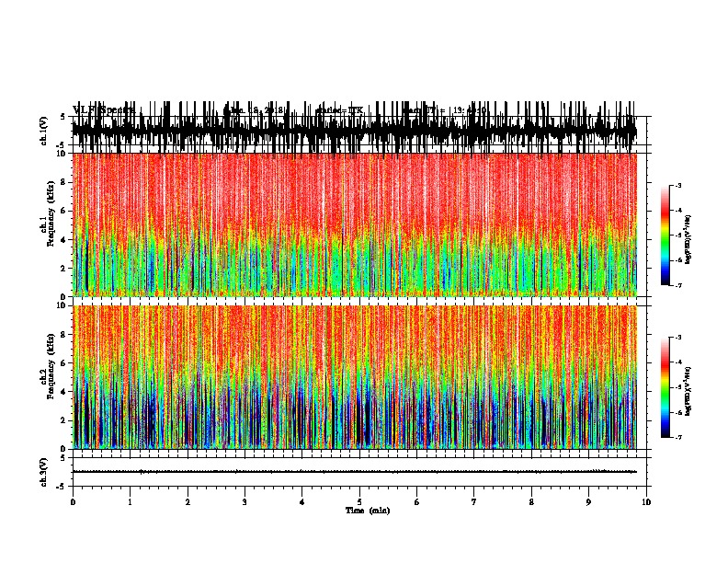Select the ch.2 colorbar log(PSD) label
This screenshot has width=728, height=563.
coord(688,391)
